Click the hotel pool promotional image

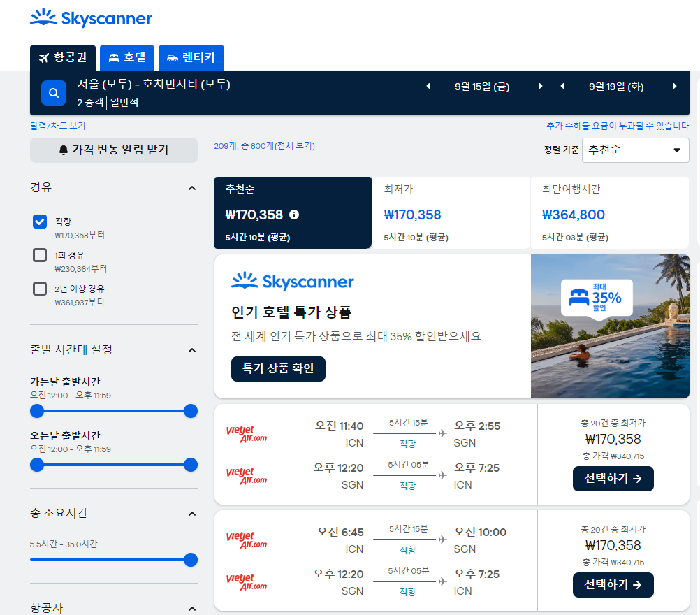pyautogui.click(x=610, y=326)
